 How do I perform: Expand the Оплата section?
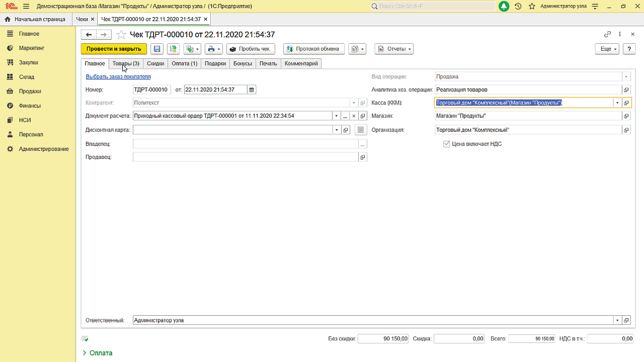point(97,353)
